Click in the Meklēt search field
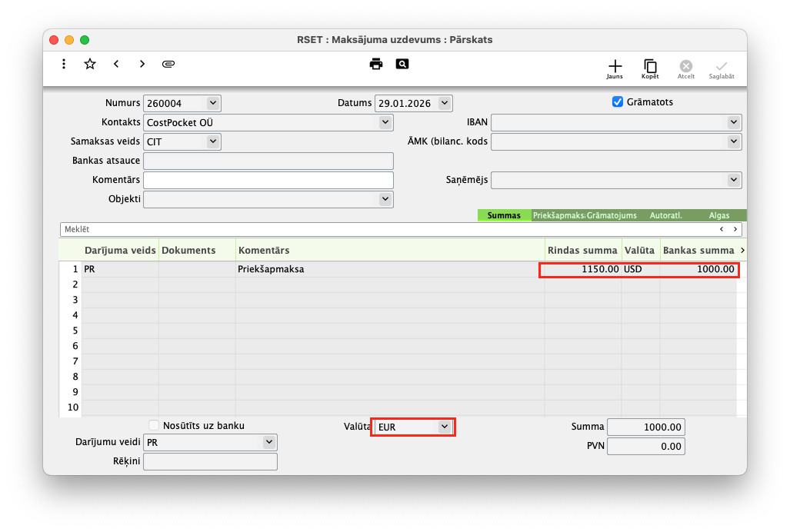 385,229
